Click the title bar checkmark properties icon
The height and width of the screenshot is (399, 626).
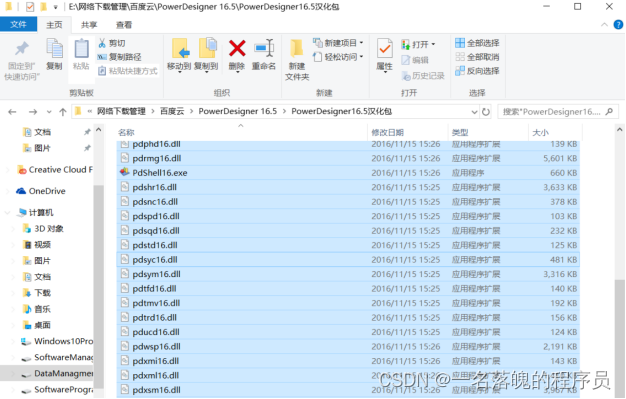point(30,7)
